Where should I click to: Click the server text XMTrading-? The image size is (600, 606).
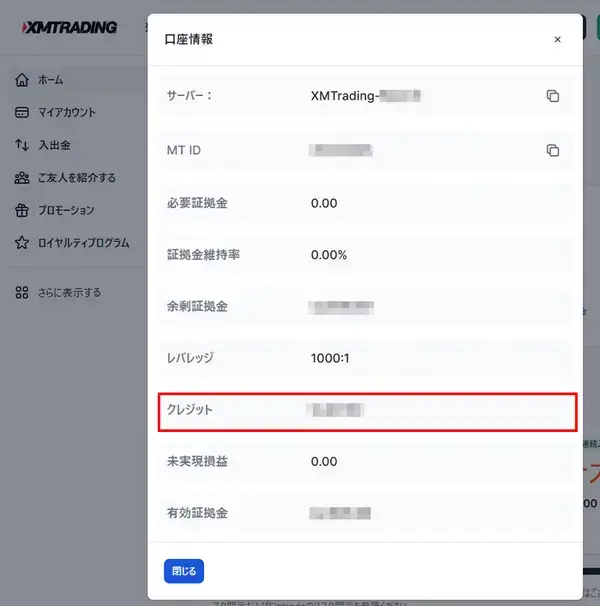pyautogui.click(x=345, y=95)
